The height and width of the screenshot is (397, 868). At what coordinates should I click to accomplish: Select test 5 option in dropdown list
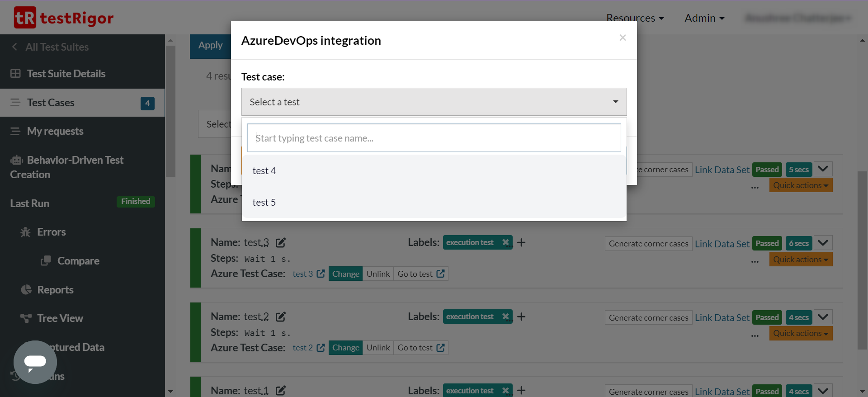[x=264, y=203]
